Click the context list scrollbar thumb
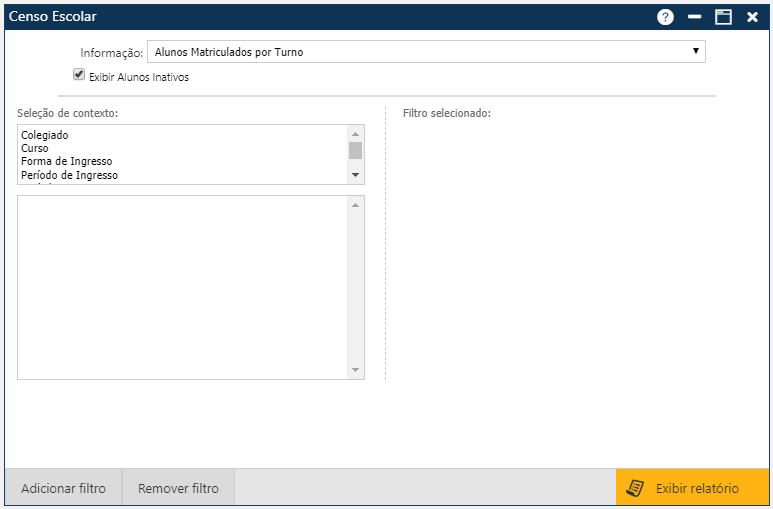 (x=355, y=151)
